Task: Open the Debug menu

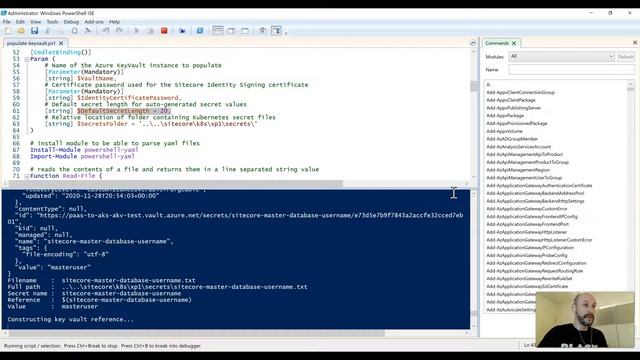Action: pos(71,22)
